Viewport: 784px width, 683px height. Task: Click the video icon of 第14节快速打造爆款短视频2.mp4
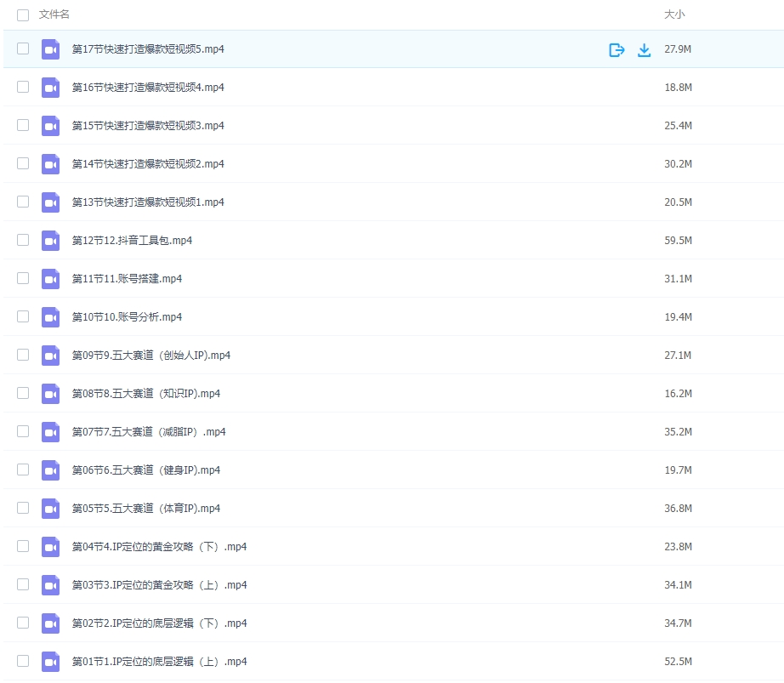tap(50, 163)
